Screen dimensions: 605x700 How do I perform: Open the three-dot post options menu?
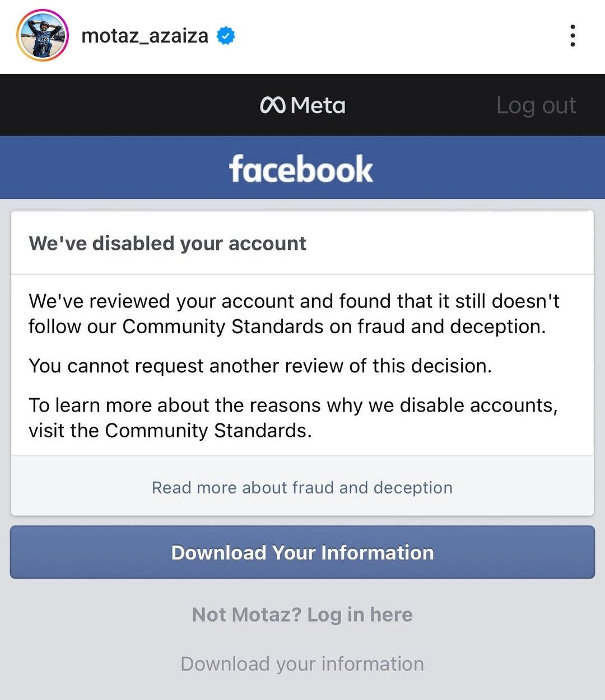[572, 36]
